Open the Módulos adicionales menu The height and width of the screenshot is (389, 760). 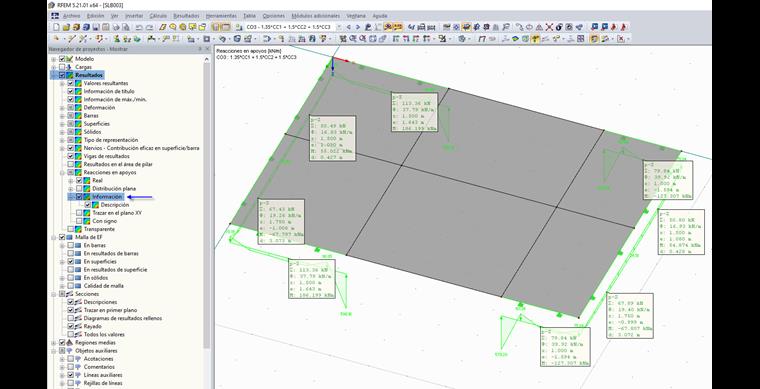click(315, 16)
